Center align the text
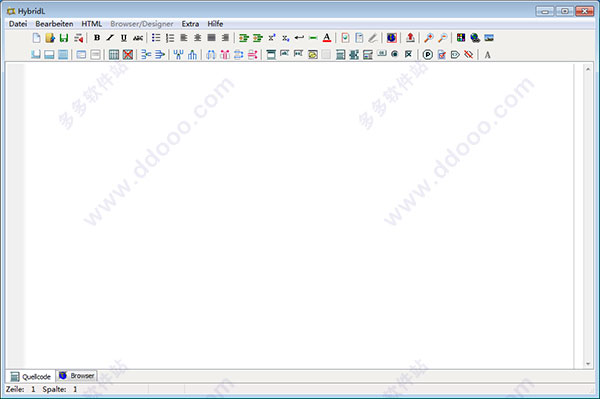Image resolution: width=600 pixels, height=399 pixels. (x=197, y=38)
